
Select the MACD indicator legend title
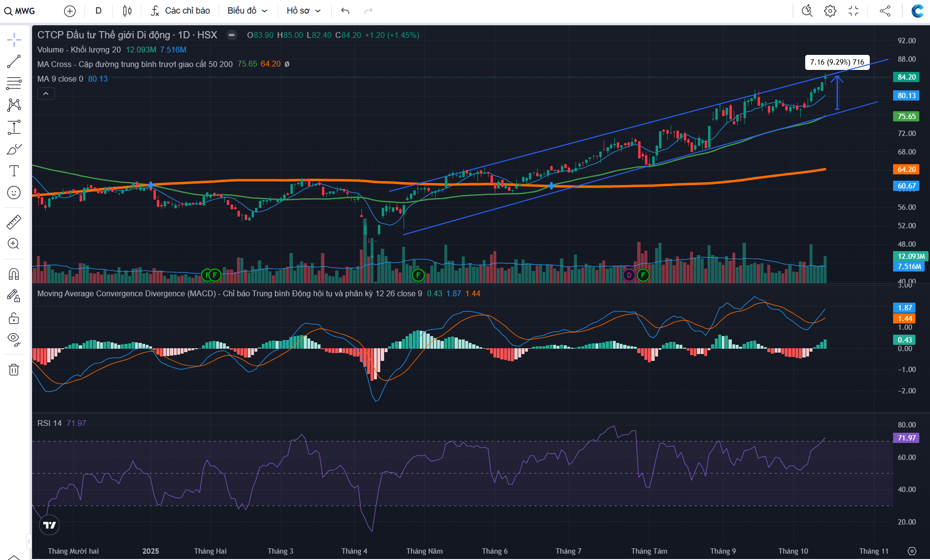click(230, 293)
